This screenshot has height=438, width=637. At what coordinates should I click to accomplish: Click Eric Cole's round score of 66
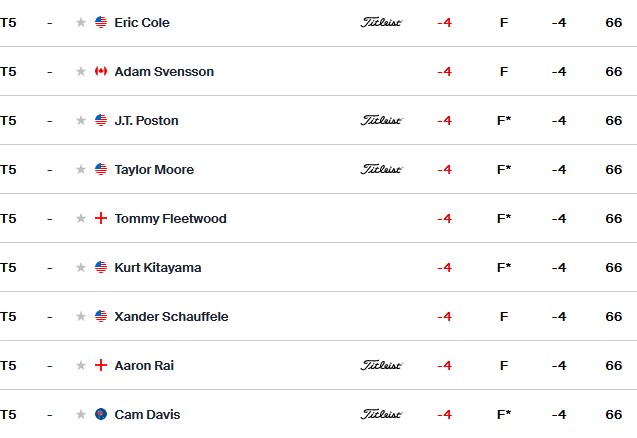[x=613, y=22]
